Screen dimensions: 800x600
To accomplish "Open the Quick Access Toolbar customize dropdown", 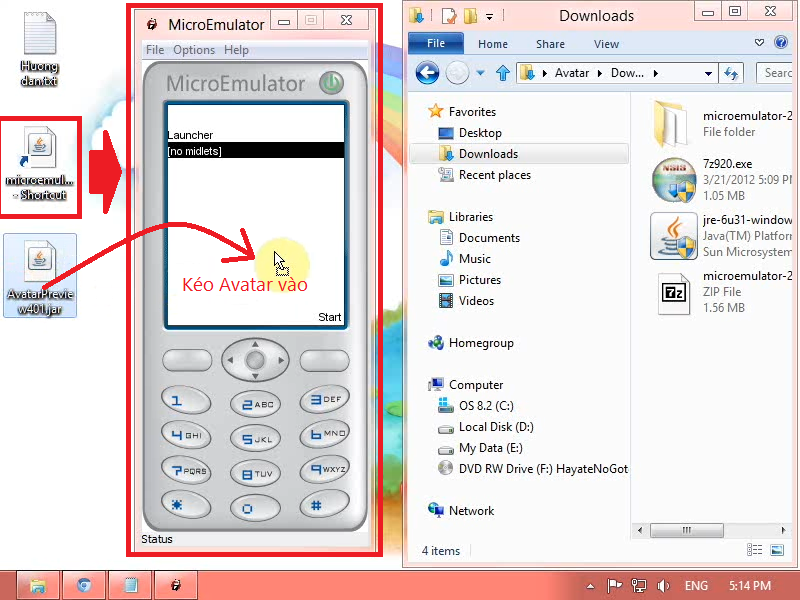I will click(x=489, y=17).
